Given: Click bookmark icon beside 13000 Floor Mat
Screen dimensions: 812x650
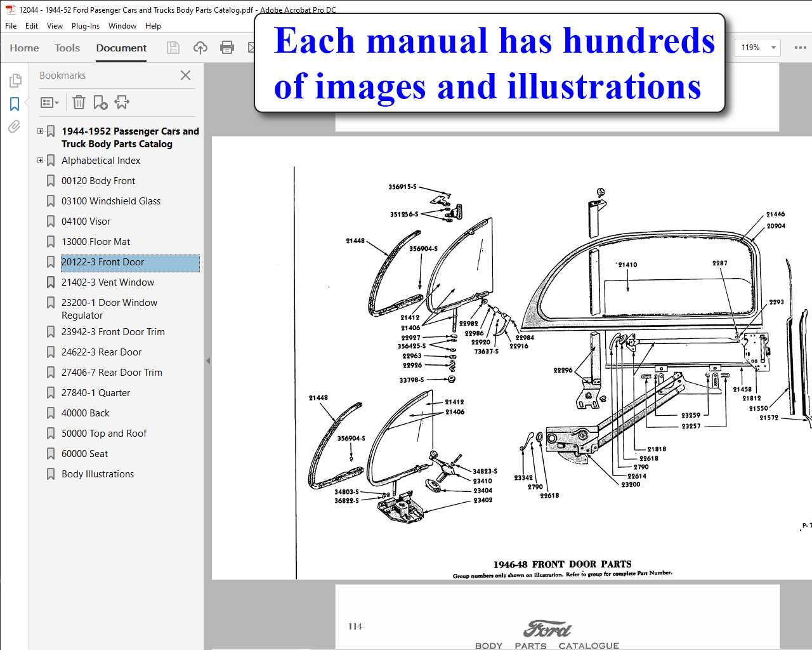Looking at the screenshot, I should [x=51, y=242].
